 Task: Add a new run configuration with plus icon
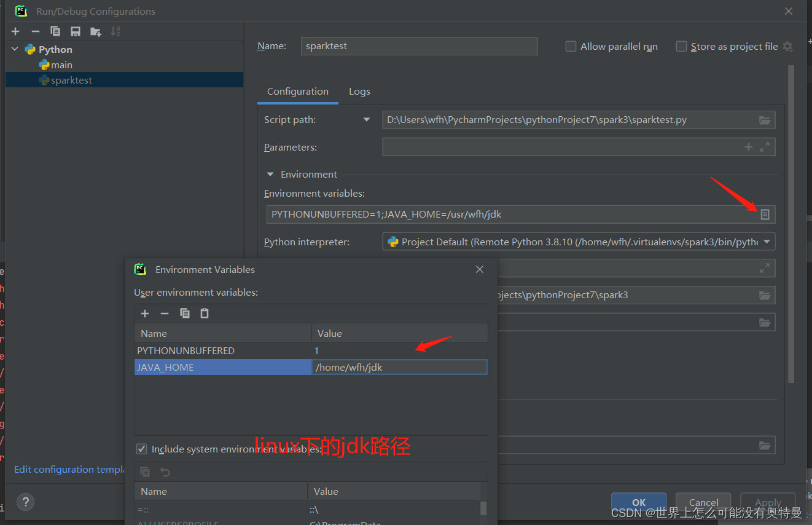[15, 31]
